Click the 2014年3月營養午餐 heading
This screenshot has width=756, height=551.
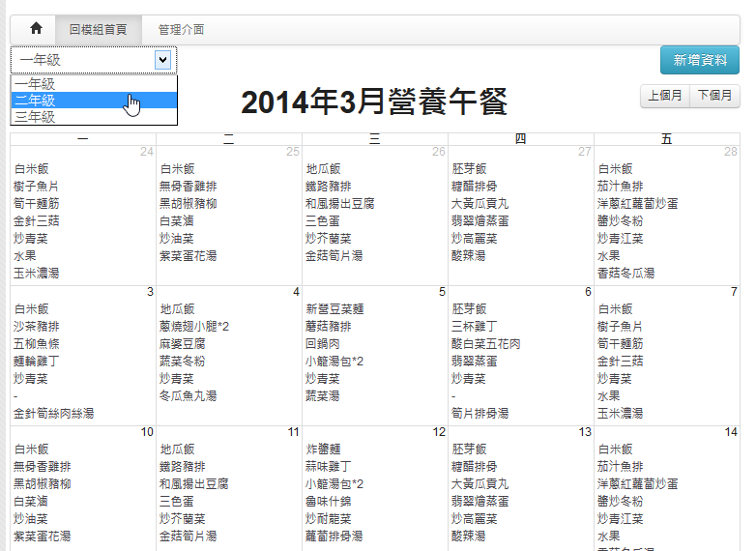pos(374,102)
